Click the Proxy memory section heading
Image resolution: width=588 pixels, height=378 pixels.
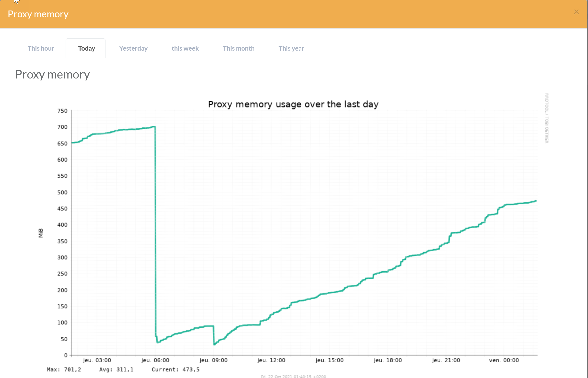click(x=53, y=74)
